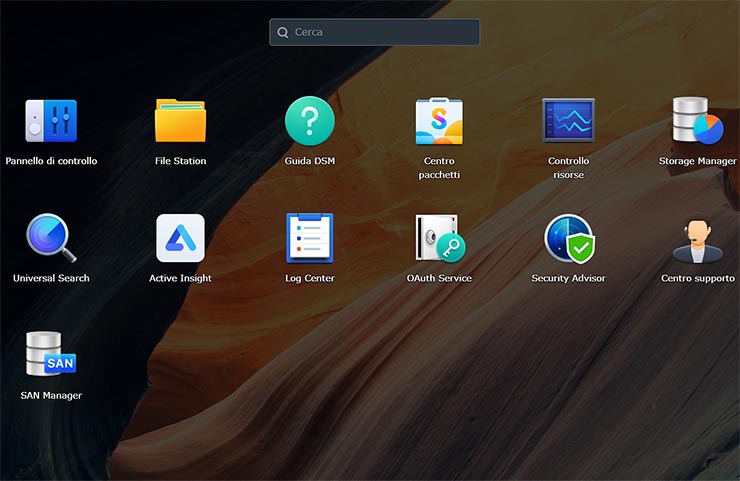Open Centro supporto agent icon

[697, 238]
